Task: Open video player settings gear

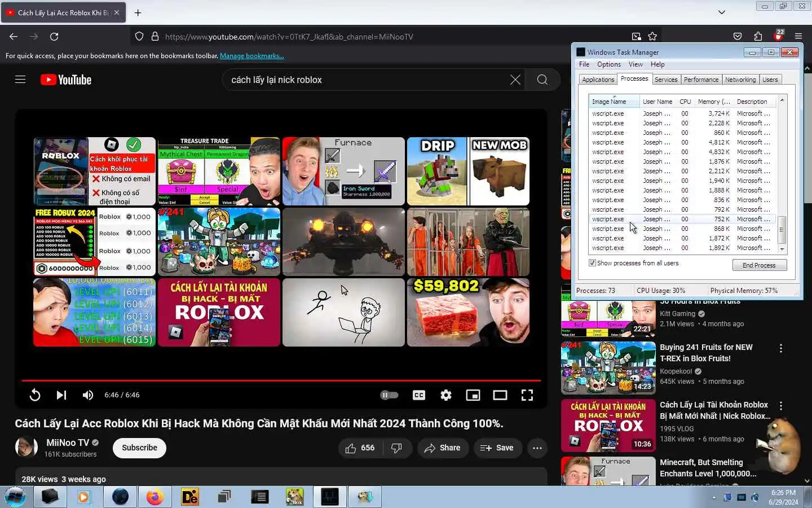Action: pos(446,395)
